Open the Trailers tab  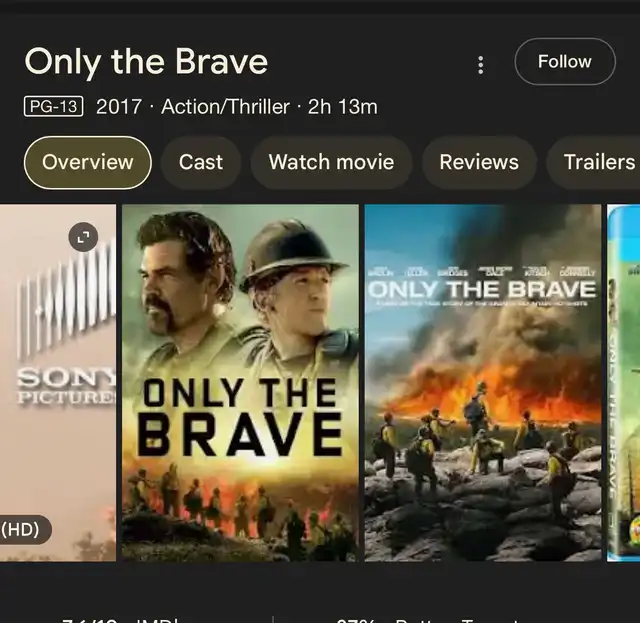pyautogui.click(x=596, y=162)
